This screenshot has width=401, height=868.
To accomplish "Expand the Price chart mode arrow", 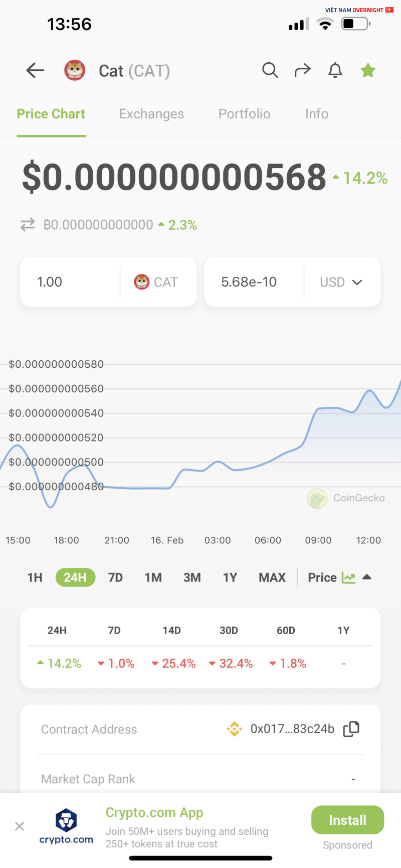I will [x=367, y=577].
